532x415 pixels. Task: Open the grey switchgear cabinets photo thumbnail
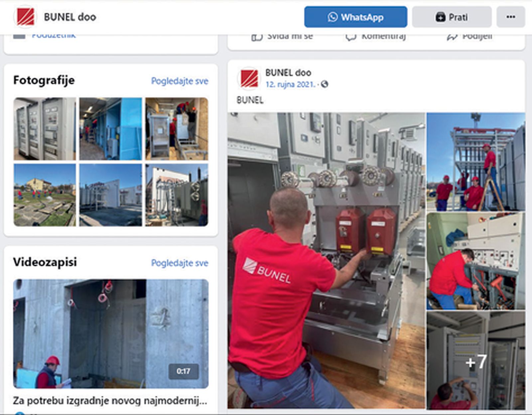tap(45, 129)
